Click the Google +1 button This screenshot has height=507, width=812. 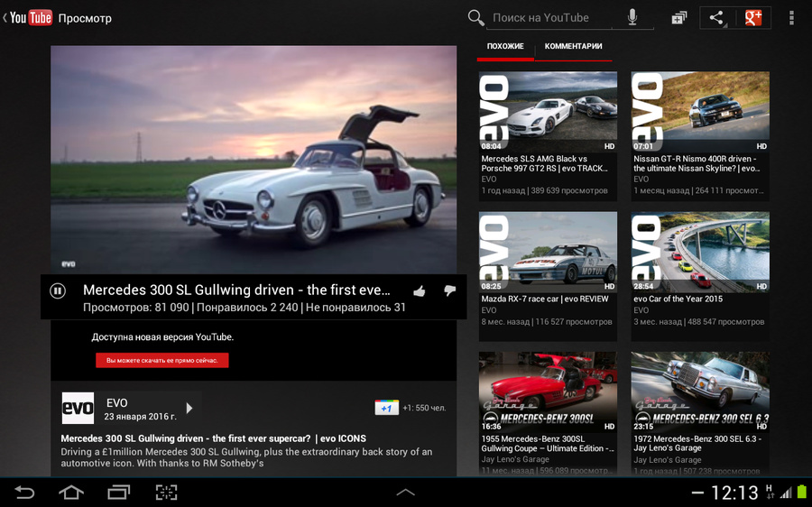386,408
